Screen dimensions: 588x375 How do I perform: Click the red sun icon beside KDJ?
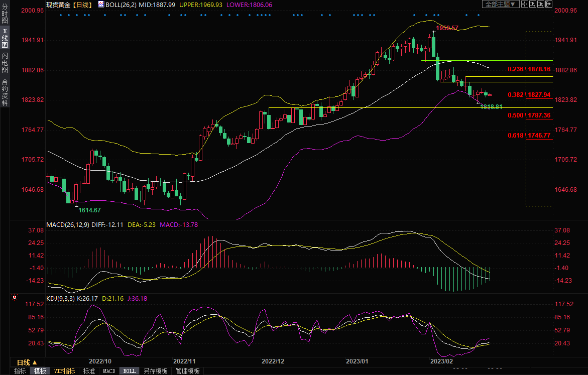(x=14, y=298)
